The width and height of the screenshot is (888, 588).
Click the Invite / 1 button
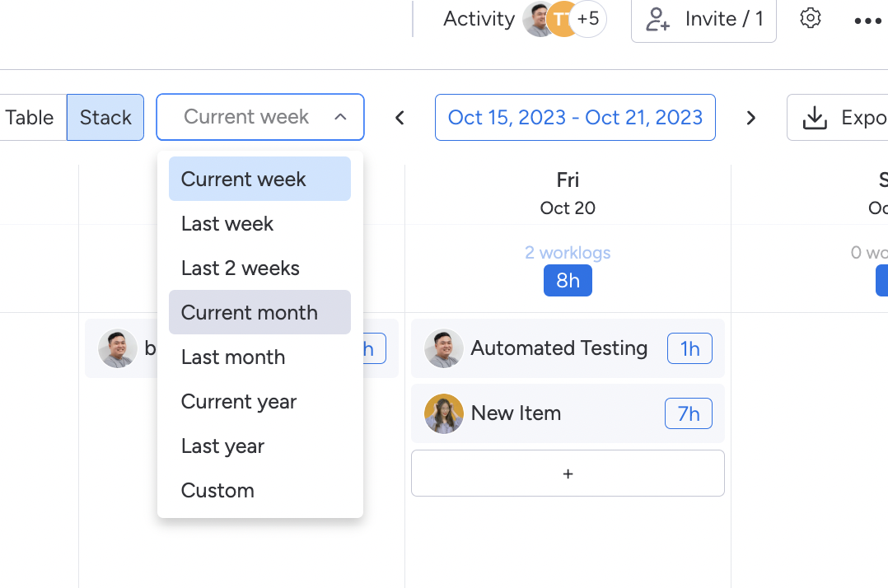[703, 19]
